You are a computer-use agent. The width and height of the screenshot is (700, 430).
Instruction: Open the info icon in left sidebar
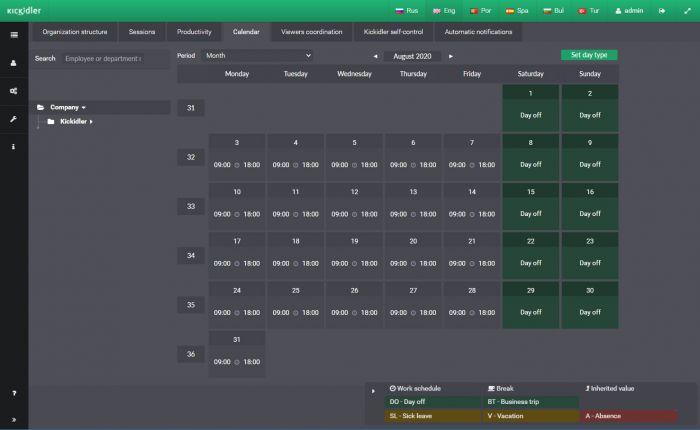pyautogui.click(x=14, y=147)
